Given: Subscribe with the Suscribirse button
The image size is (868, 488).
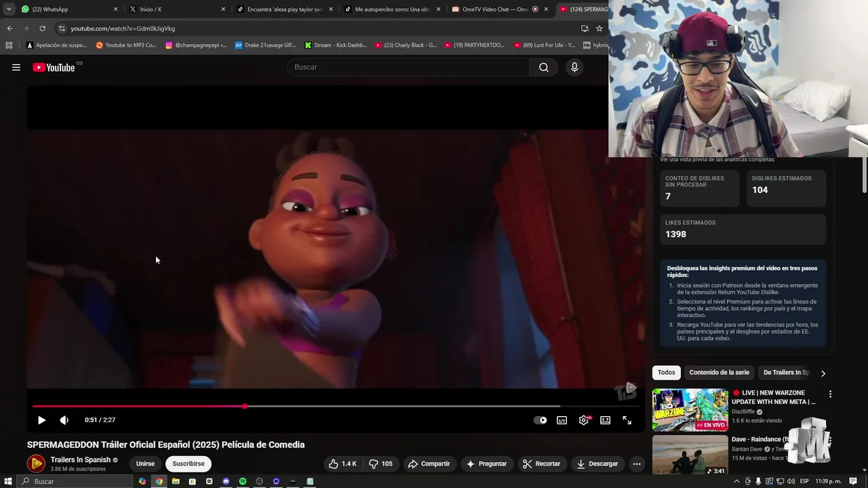Looking at the screenshot, I should point(189,464).
